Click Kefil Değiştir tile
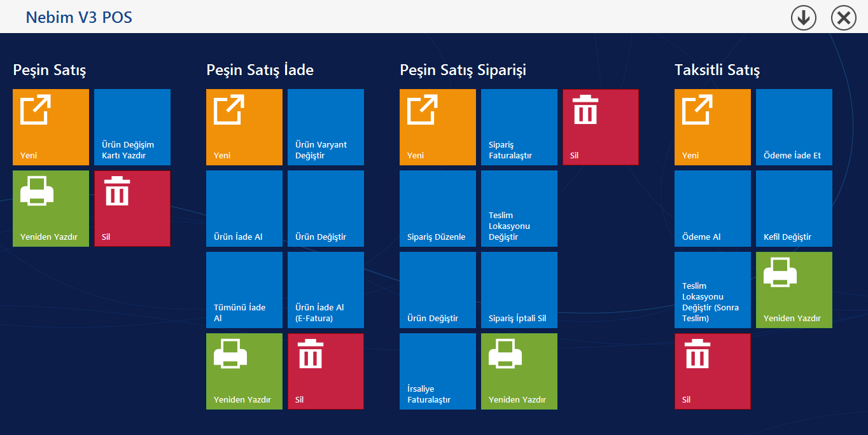The image size is (868, 435). pyautogui.click(x=794, y=209)
